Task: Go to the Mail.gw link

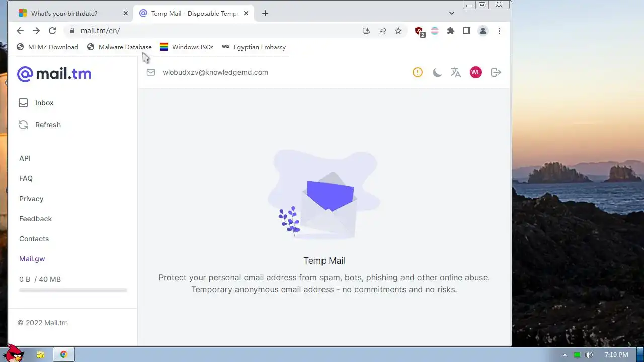Action: [32, 259]
